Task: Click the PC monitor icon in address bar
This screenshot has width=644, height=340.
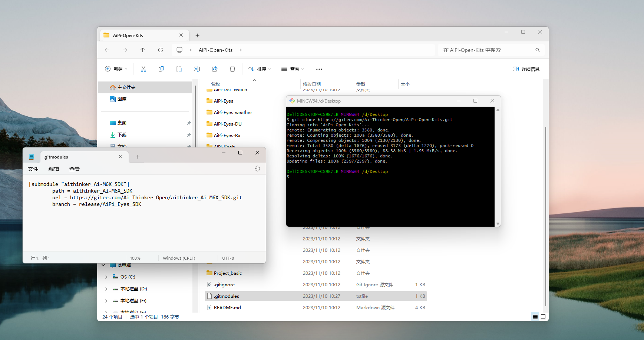Action: [x=179, y=50]
